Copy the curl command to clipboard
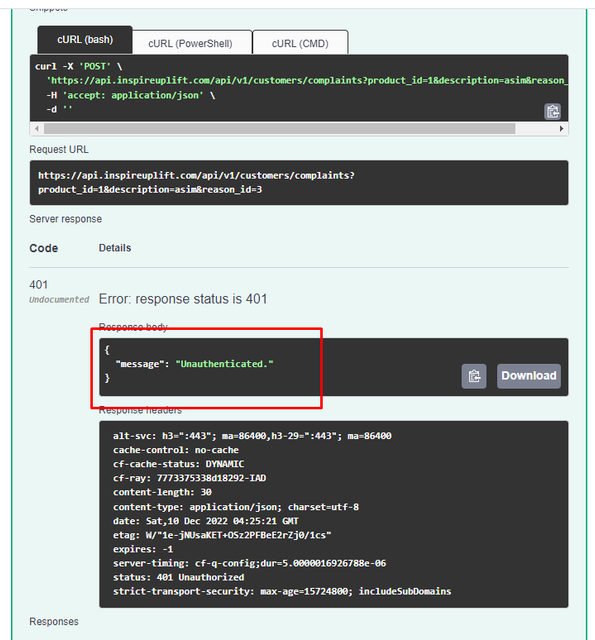The width and height of the screenshot is (595, 640). [x=553, y=111]
